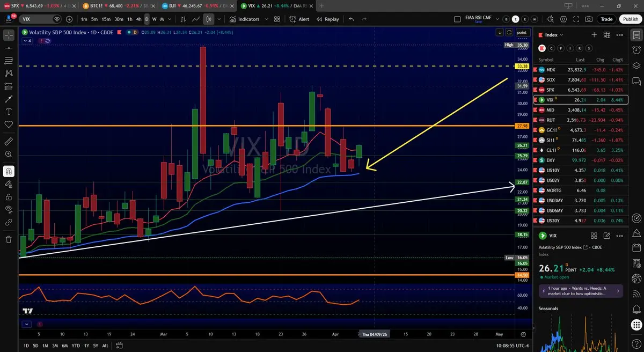Switch to the DJI tab
The height and width of the screenshot is (352, 644).
198,5
